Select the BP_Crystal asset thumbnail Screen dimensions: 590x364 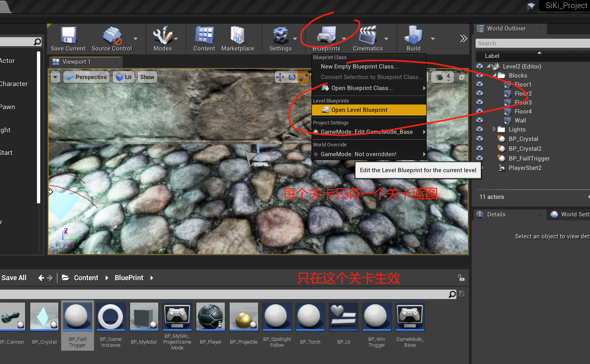[x=44, y=316]
